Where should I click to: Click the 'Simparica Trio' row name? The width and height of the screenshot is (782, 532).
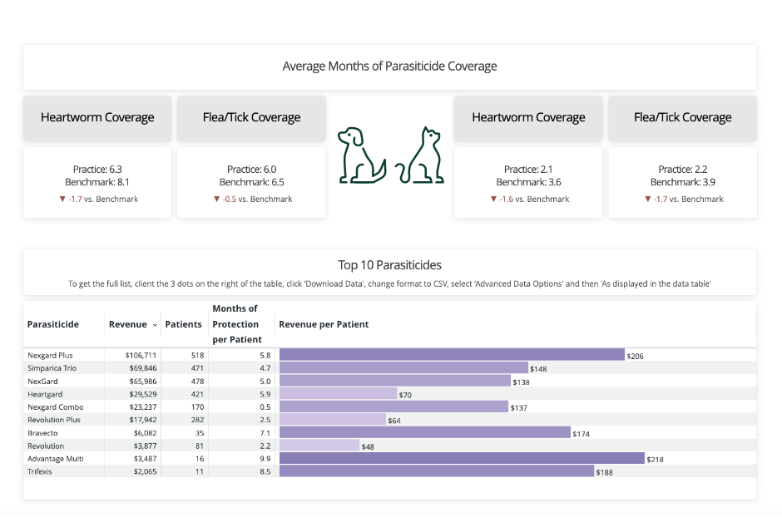click(52, 368)
